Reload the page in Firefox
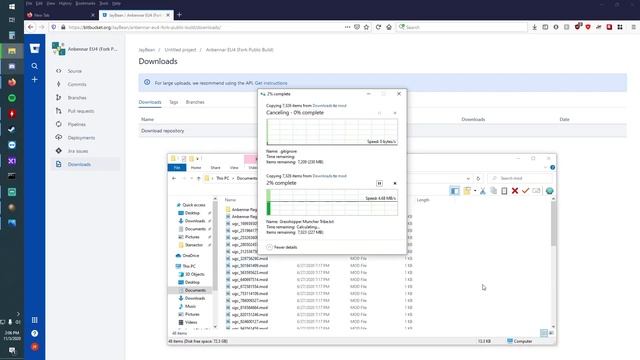The image size is (640, 360). (378, 27)
